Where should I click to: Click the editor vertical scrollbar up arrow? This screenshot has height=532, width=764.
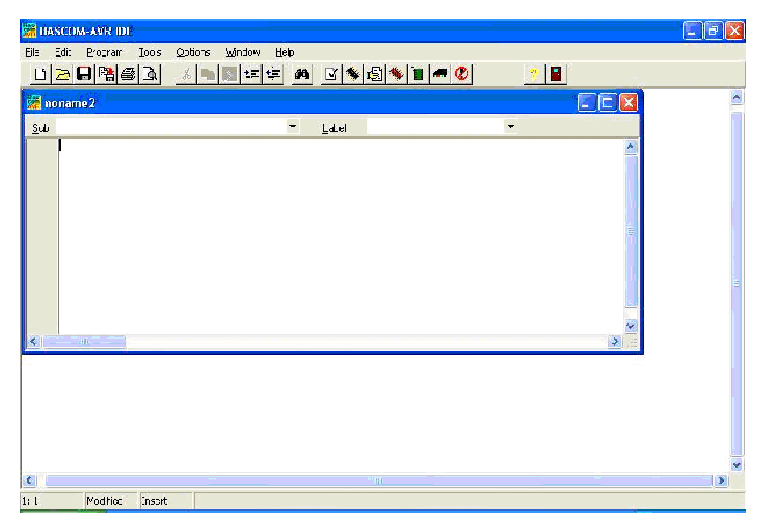[630, 147]
